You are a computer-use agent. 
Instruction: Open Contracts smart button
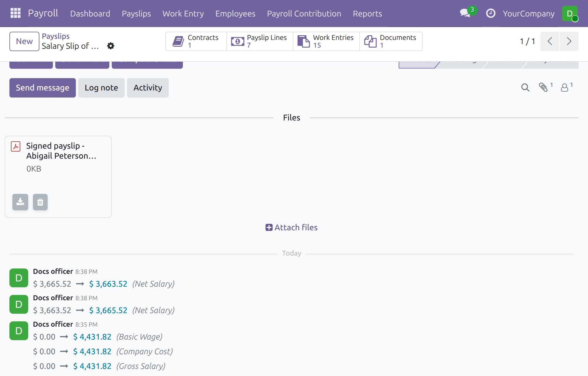click(196, 41)
